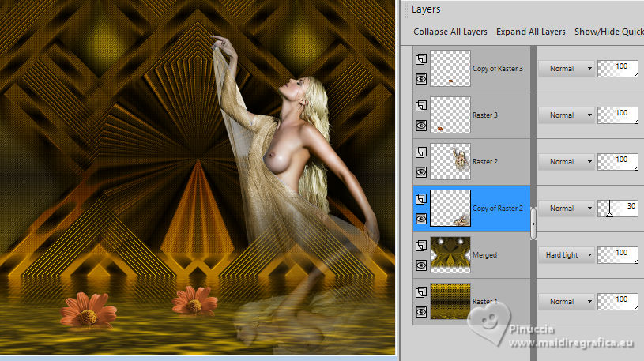This screenshot has width=644, height=361.
Task: Click layer-type icon of Copy of Raster 3
Action: point(421,59)
